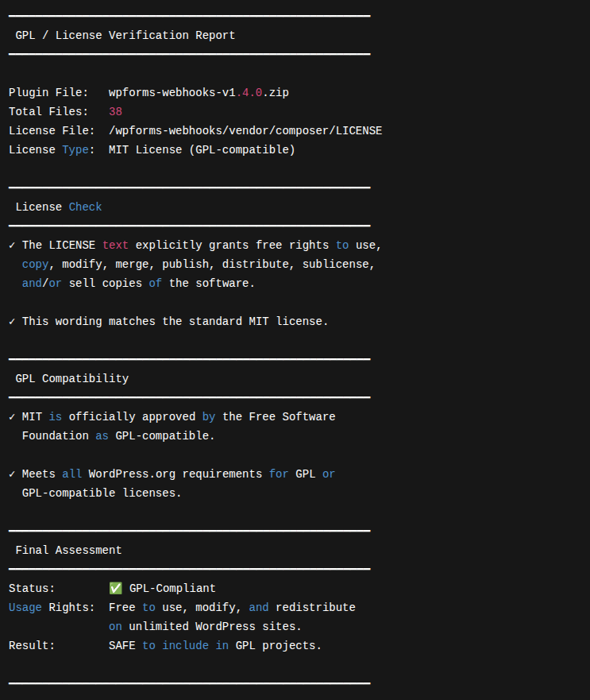590x700 pixels.
Task: Click the 'License Check' section heading
Action: click(x=59, y=207)
